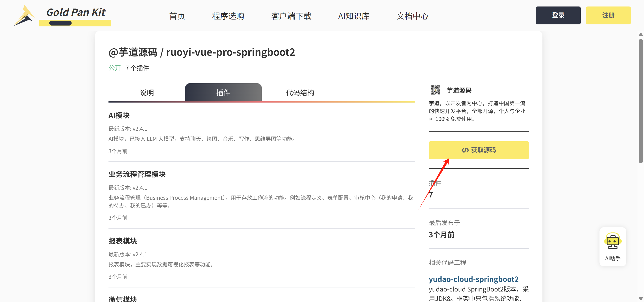Screen dimensions: 644x302
Task: Open yudao-cloud-springboot2 project link
Action: pos(473,279)
